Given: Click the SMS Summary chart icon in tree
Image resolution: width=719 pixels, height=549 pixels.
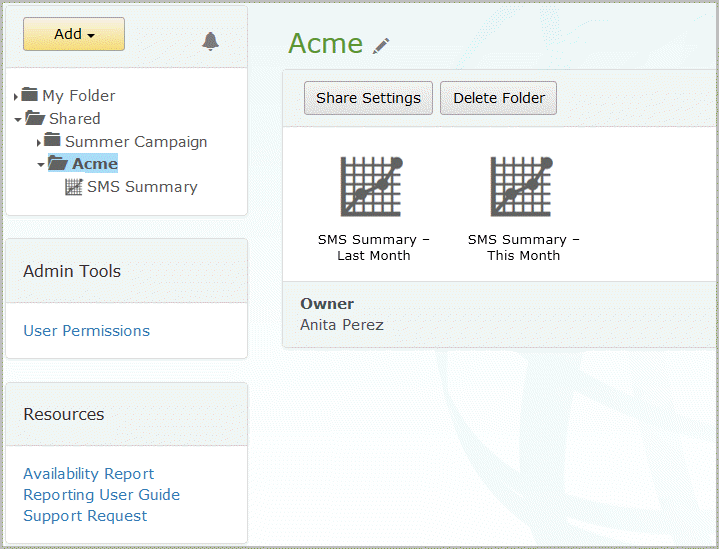Looking at the screenshot, I should (x=73, y=187).
